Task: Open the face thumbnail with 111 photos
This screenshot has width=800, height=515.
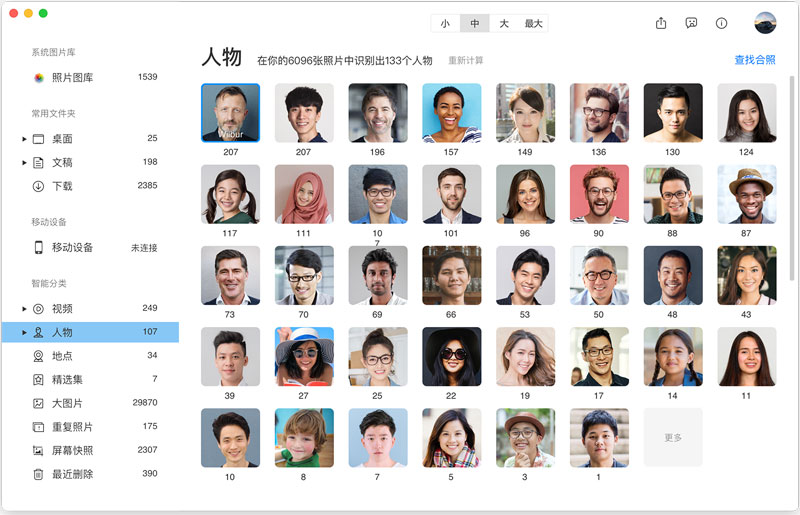Action: point(304,194)
